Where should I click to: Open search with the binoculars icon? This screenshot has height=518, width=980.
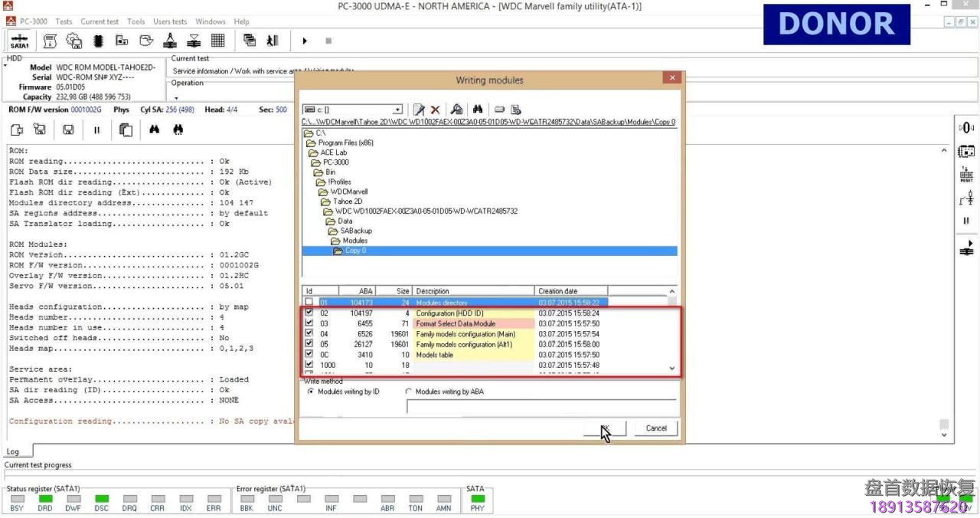tap(478, 109)
